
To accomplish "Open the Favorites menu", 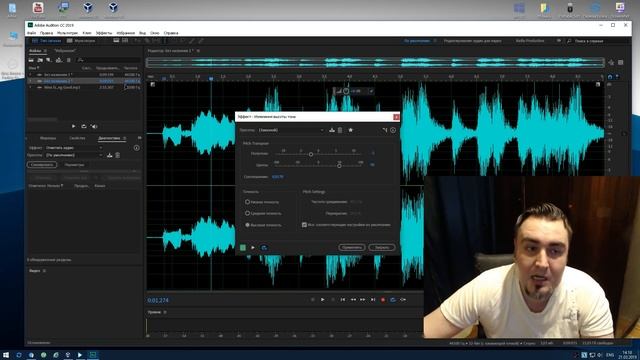I will 126,33.
